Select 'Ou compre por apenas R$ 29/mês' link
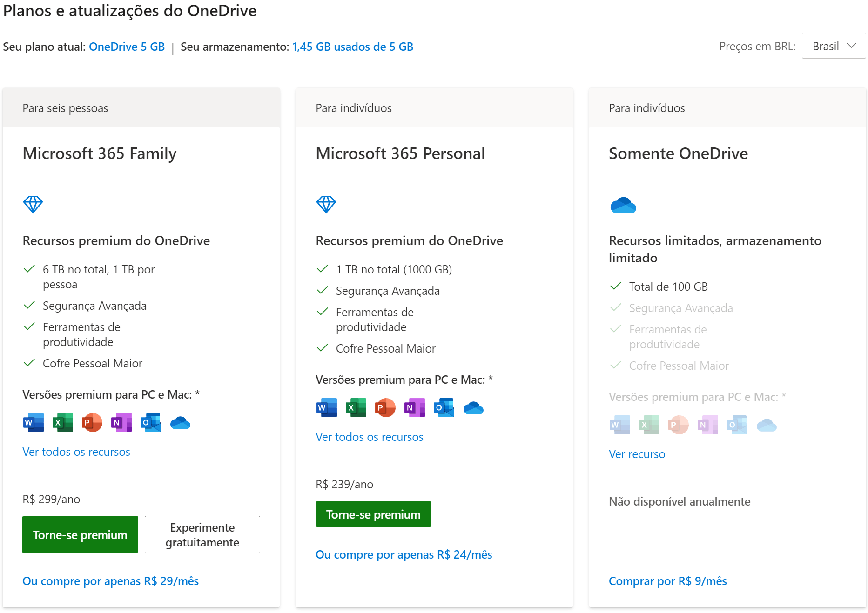 pyautogui.click(x=111, y=581)
